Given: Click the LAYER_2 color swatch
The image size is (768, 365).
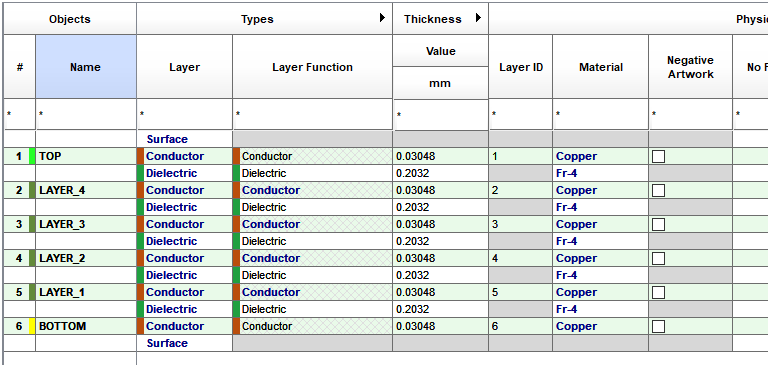Looking at the screenshot, I should click(x=32, y=258).
